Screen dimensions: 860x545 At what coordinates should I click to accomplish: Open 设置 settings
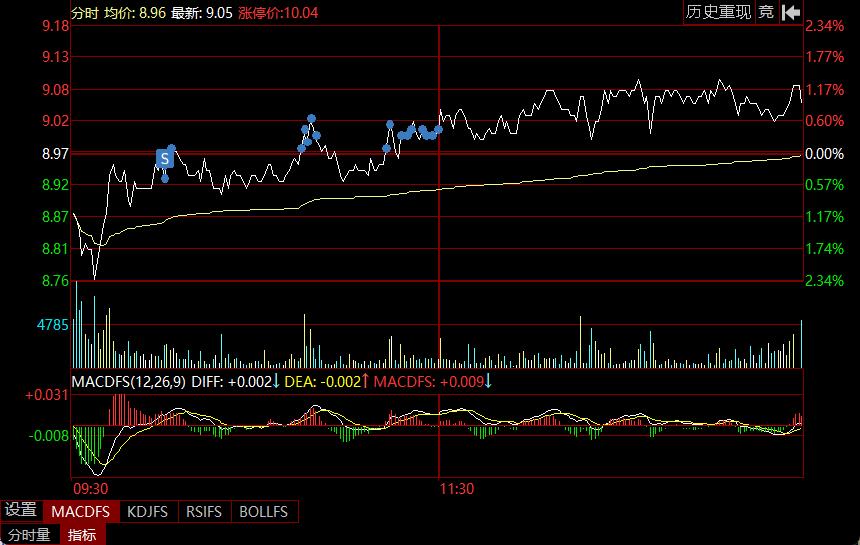21,510
